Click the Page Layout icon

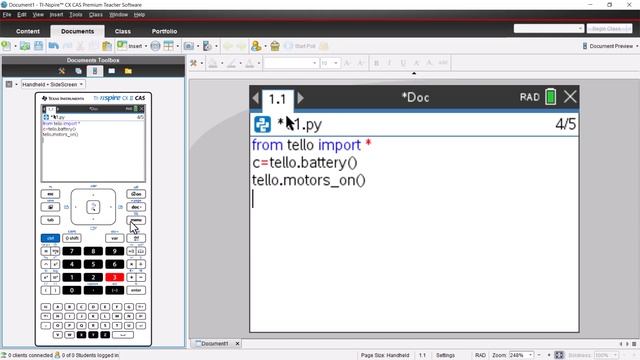click(x=169, y=46)
